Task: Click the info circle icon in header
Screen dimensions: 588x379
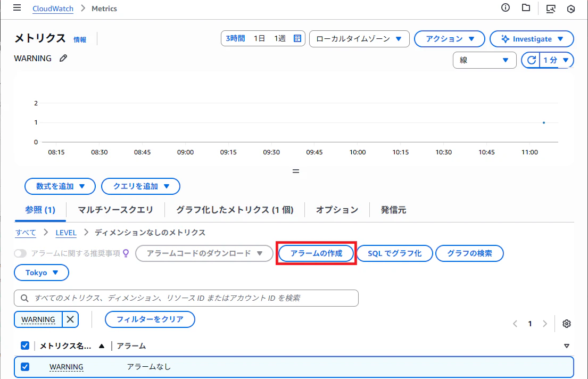Action: click(x=505, y=8)
